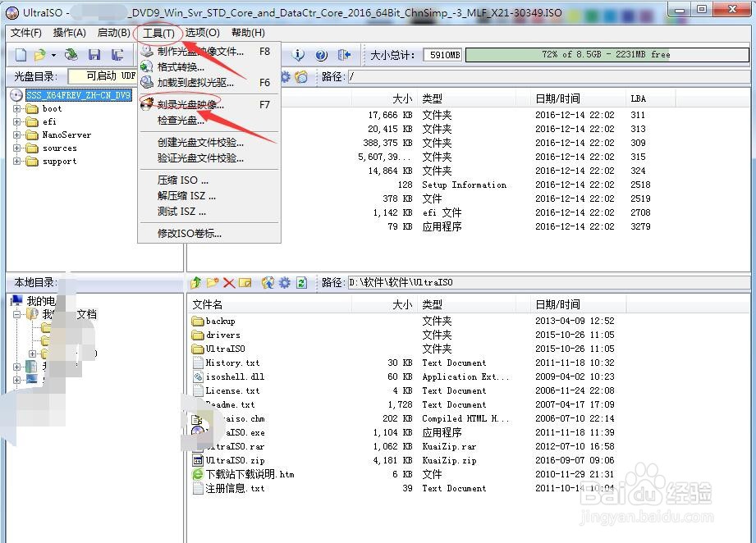Open the 启动(B) menu
This screenshot has width=756, height=543.
[113, 33]
